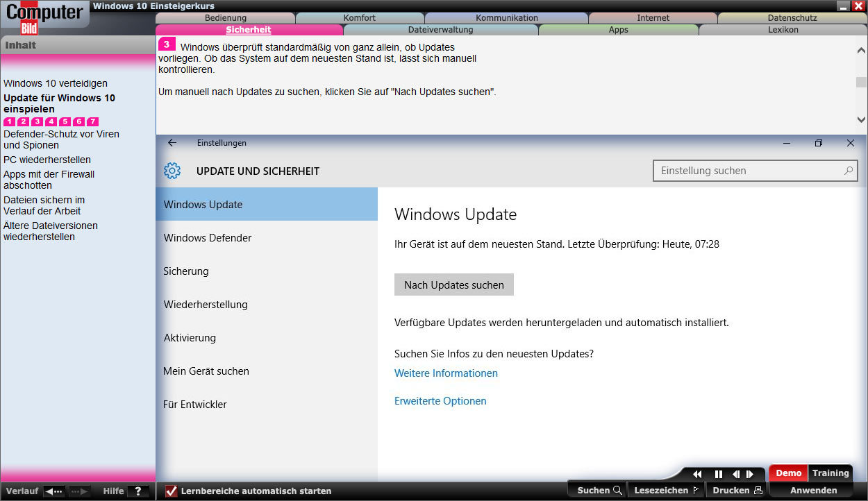The image size is (868, 501).
Task: Switch to Training mode
Action: (831, 473)
